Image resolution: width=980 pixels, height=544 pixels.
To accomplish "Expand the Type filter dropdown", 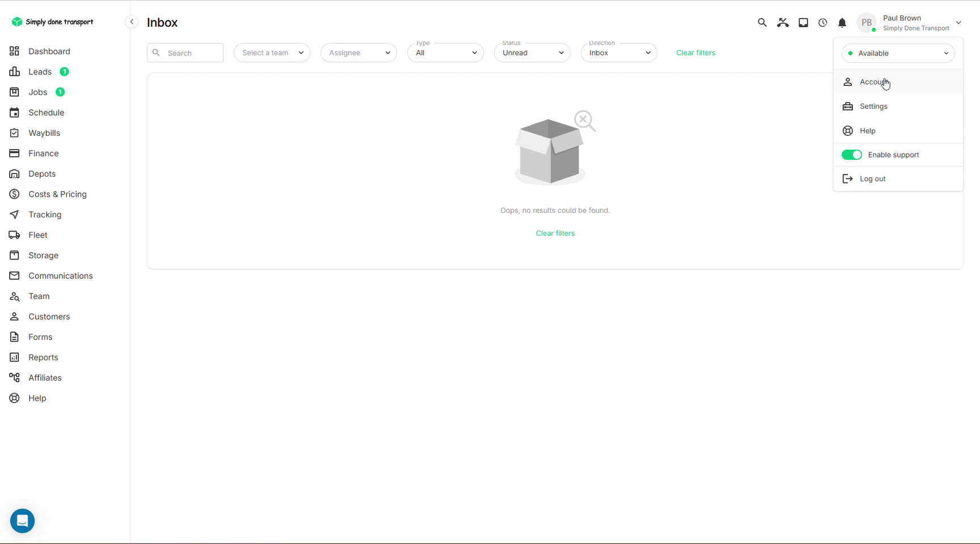I will pyautogui.click(x=445, y=53).
